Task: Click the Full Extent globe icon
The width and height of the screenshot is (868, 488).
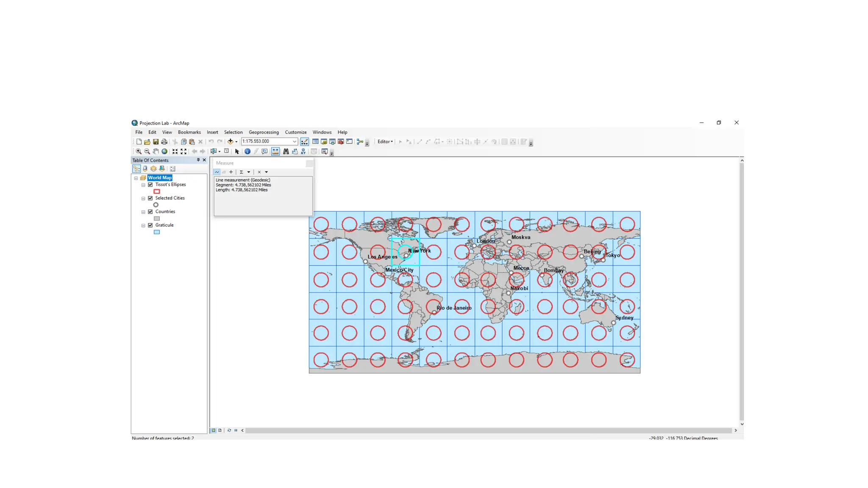Action: [x=164, y=151]
